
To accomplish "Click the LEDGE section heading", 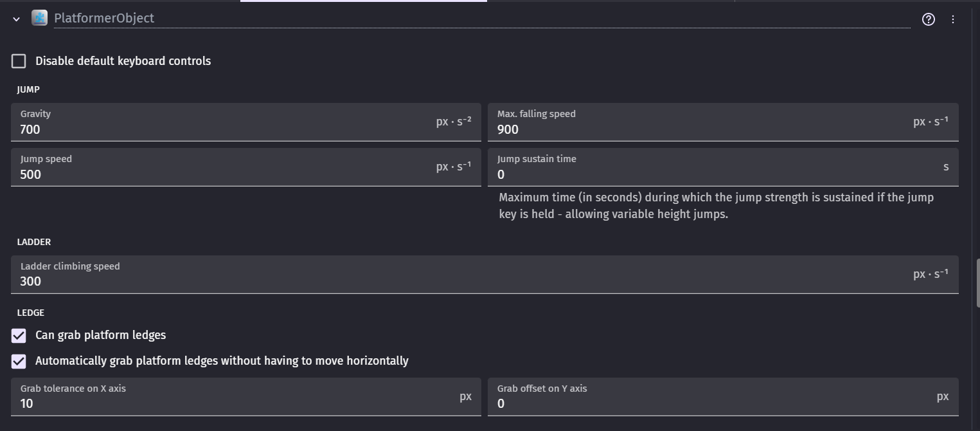I will click(31, 313).
